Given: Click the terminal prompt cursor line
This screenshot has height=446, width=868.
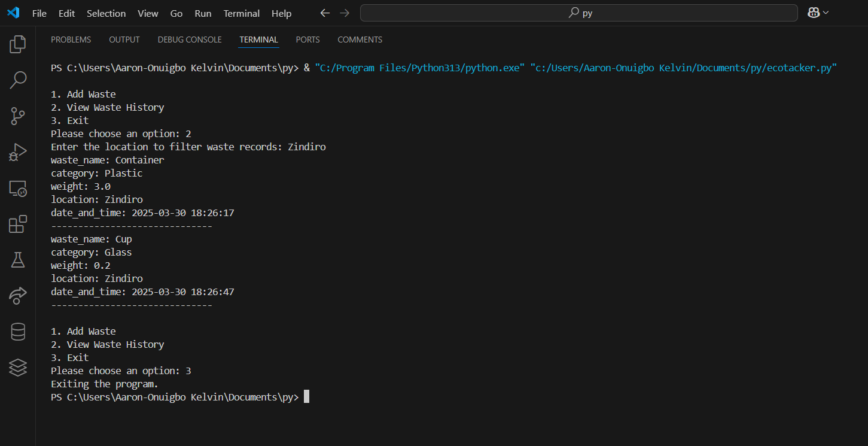Looking at the screenshot, I should point(180,397).
